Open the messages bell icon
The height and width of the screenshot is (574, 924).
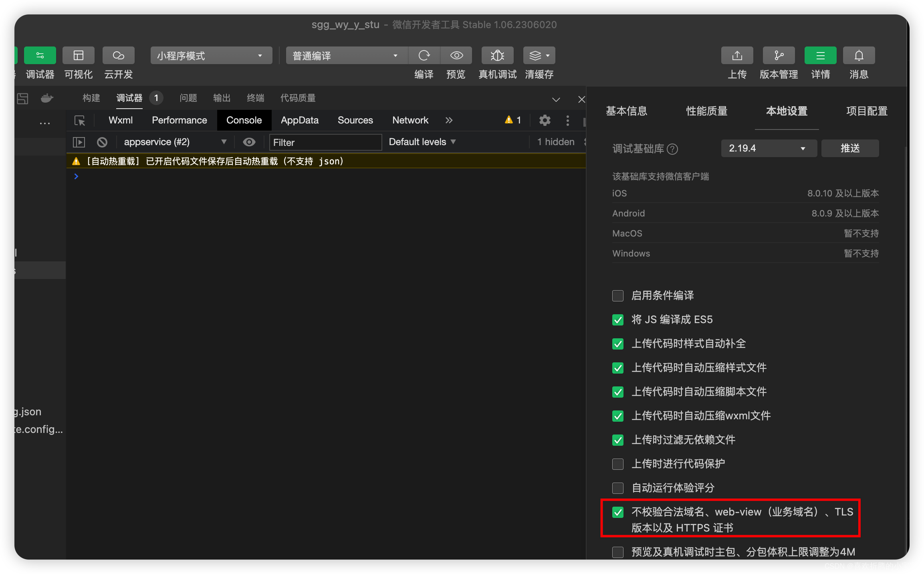pos(859,56)
